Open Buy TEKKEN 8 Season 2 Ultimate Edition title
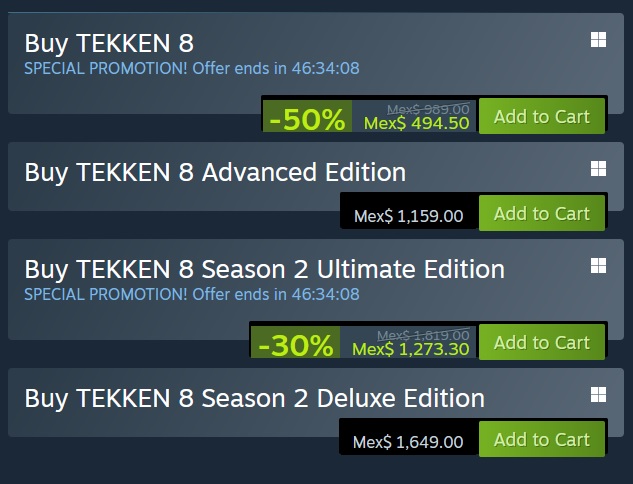The width and height of the screenshot is (633, 484). (x=264, y=270)
